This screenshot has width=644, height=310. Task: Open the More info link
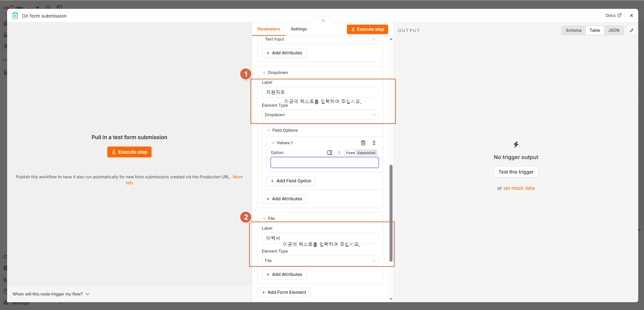(238, 177)
